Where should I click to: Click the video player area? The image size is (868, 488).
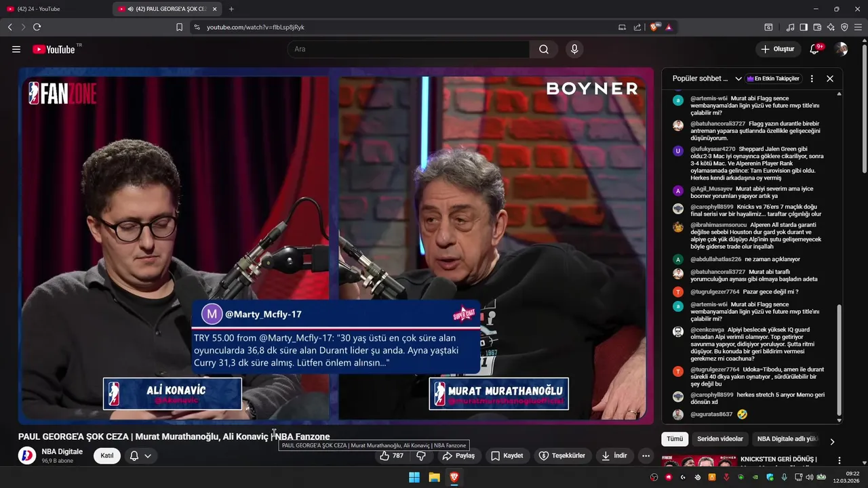(336, 245)
